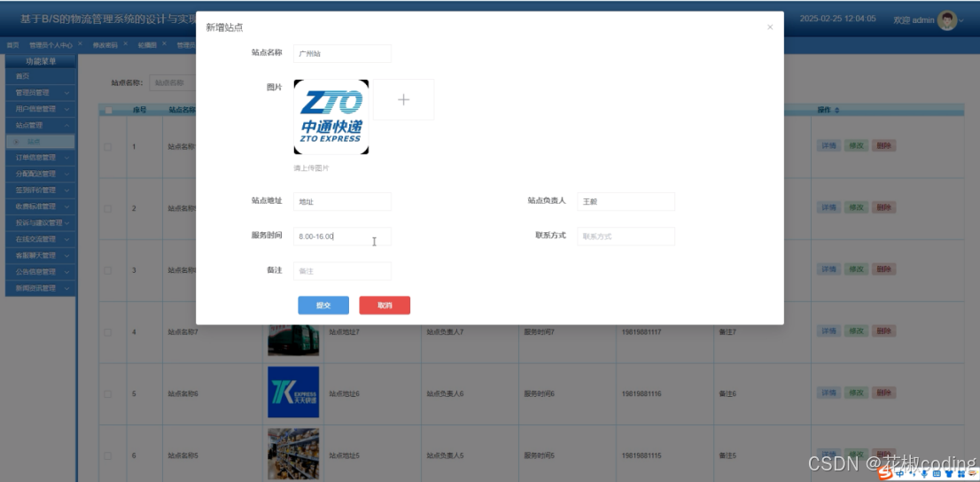The height and width of the screenshot is (482, 980).
Task: Select the 站点 submenu item
Action: [x=41, y=142]
